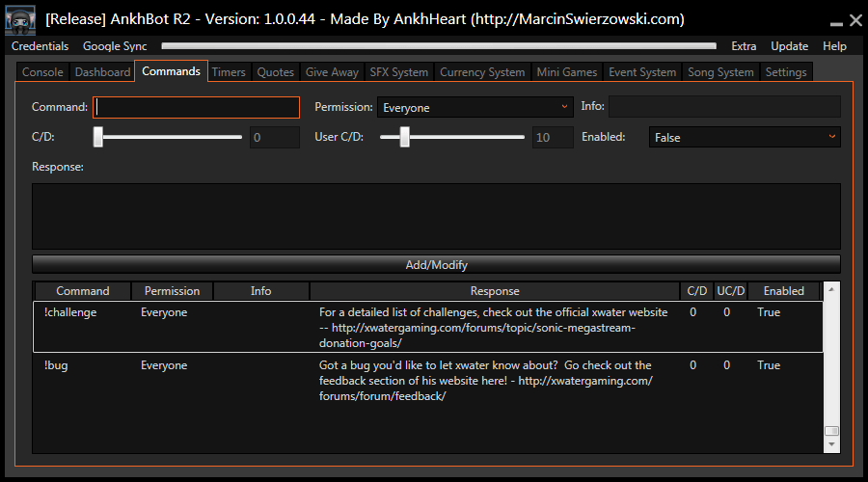868x482 pixels.
Task: Expand the Enabled dropdown showing False
Action: click(745, 137)
